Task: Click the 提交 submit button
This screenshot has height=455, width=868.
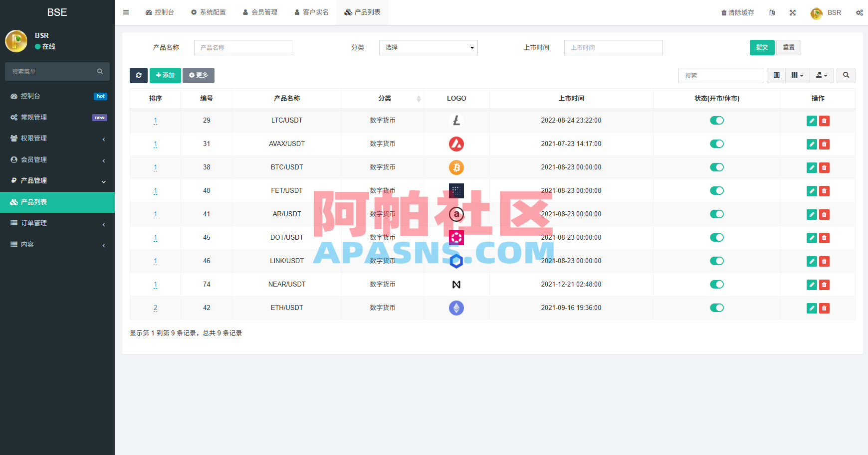Action: click(762, 47)
